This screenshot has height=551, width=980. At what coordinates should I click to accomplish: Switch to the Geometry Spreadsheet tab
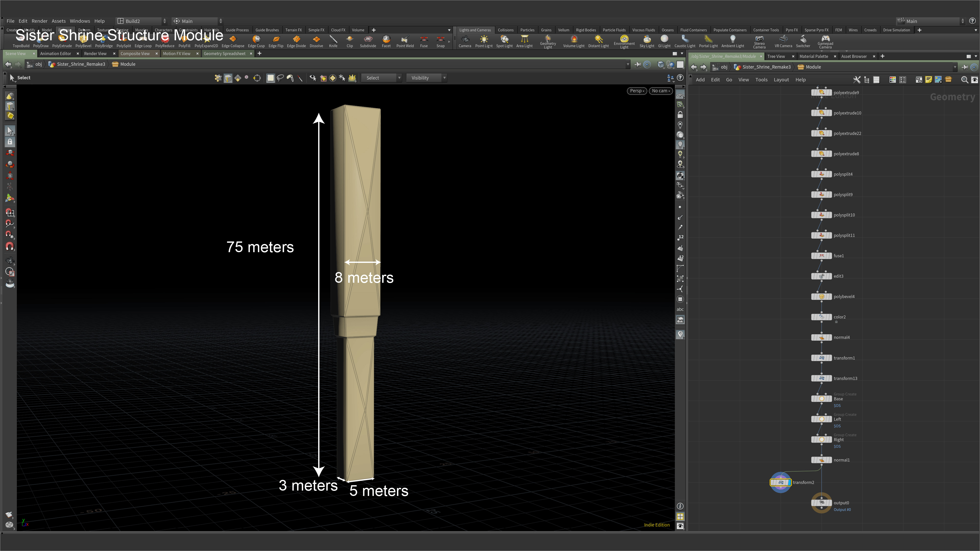coord(224,54)
